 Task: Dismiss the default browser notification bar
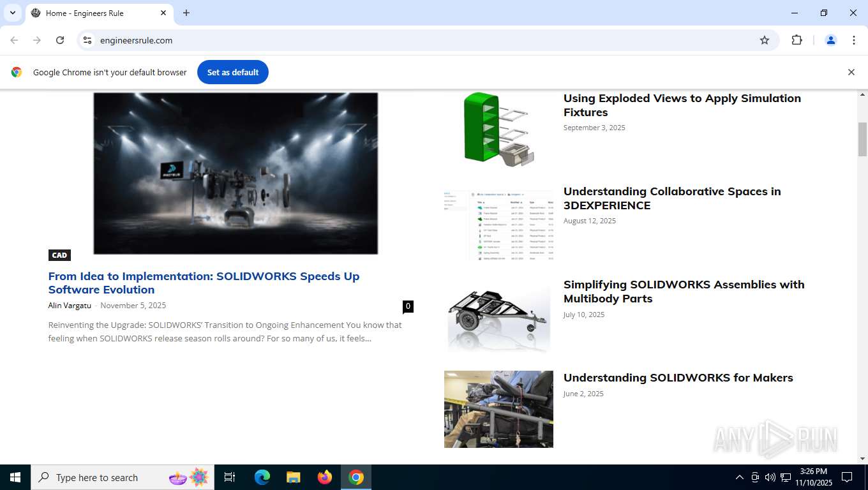click(851, 72)
